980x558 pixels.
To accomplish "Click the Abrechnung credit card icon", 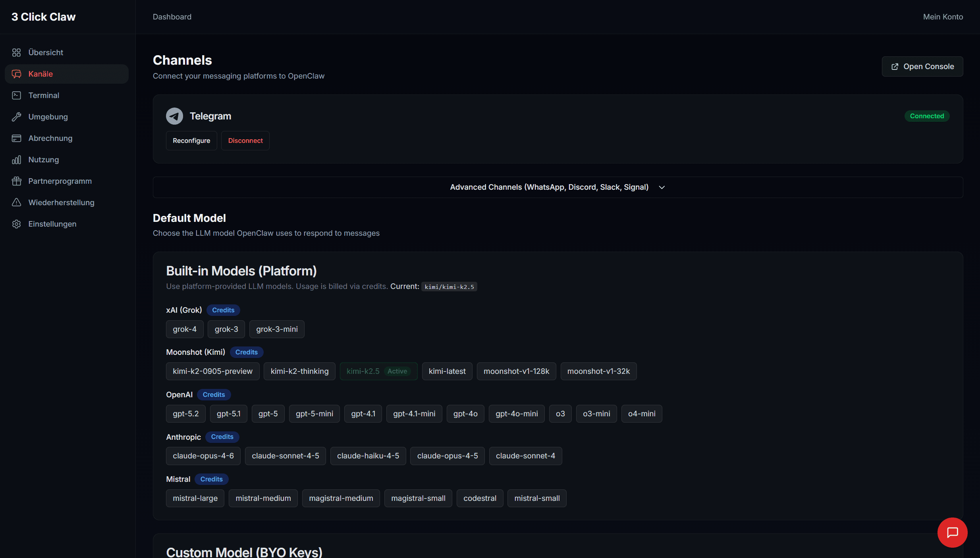I will click(x=16, y=138).
